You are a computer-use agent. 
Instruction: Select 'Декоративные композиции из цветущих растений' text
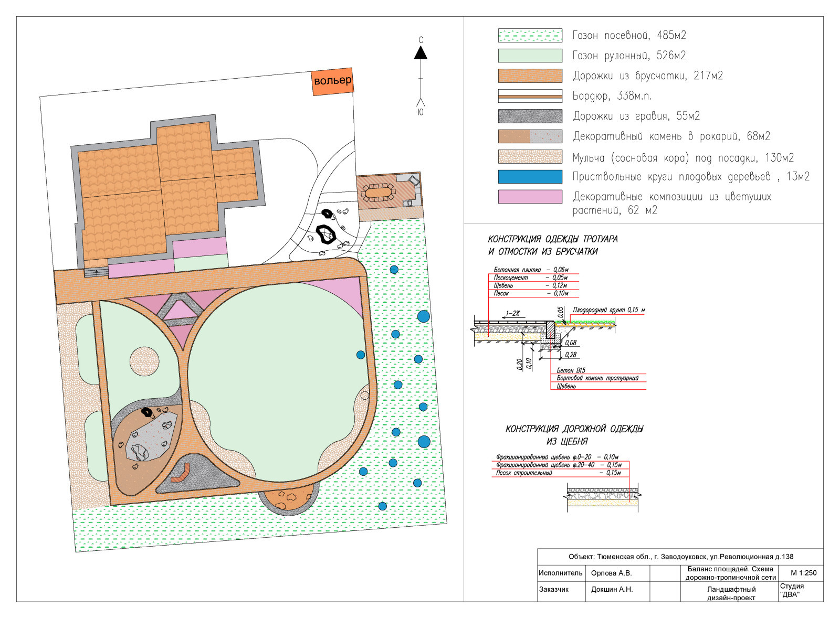click(672, 203)
